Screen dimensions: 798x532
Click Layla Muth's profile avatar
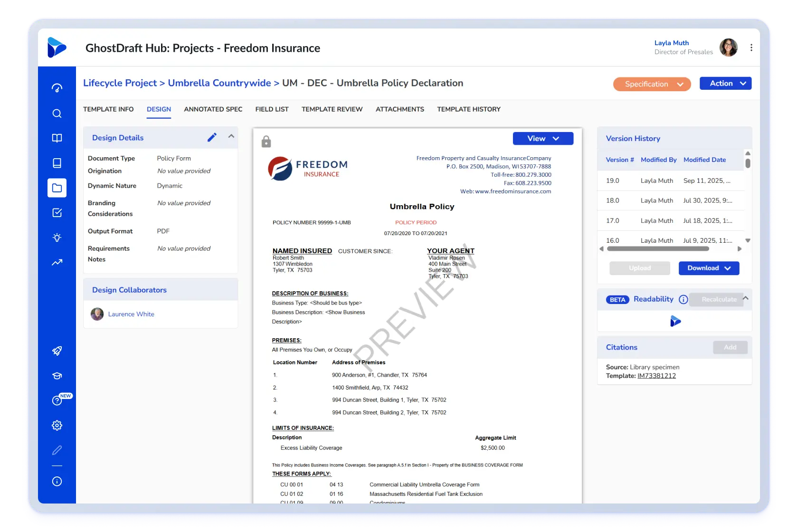(x=728, y=47)
